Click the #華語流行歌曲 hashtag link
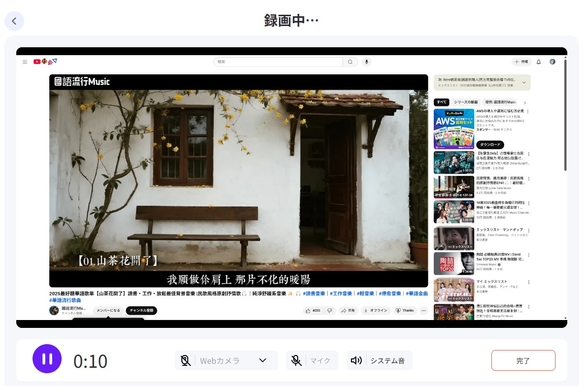Viewport: 588px width, 386px height. pyautogui.click(x=65, y=300)
